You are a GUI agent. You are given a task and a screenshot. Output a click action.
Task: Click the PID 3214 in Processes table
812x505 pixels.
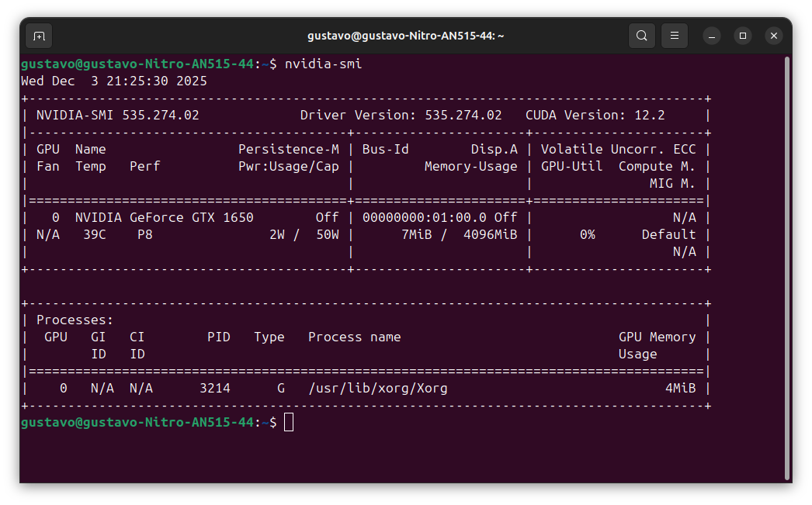214,388
